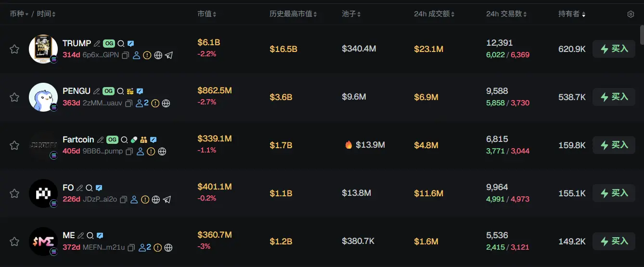The height and width of the screenshot is (267, 644).
Task: Sort by 历史最高市值 column header
Action: [293, 14]
